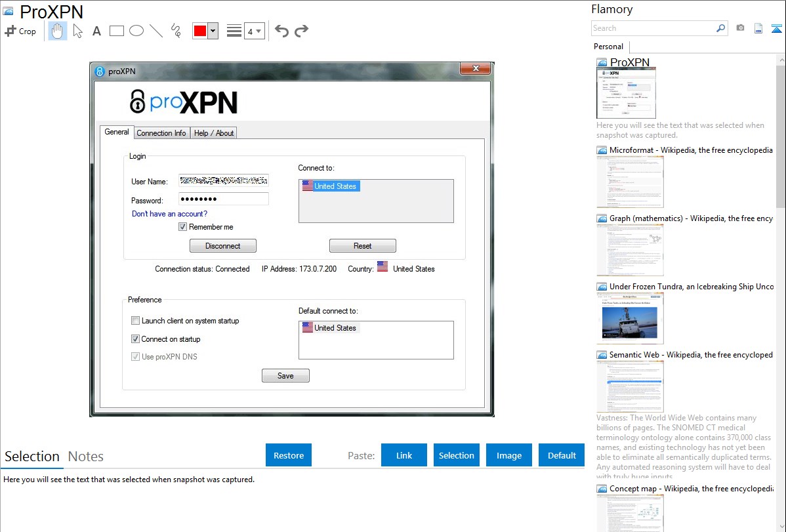Image resolution: width=786 pixels, height=532 pixels.
Task: Click the Microformat entry's small icon
Action: [x=602, y=150]
